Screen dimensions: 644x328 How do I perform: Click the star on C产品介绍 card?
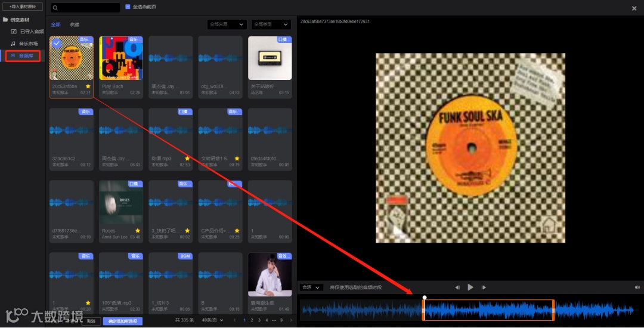[x=237, y=231]
